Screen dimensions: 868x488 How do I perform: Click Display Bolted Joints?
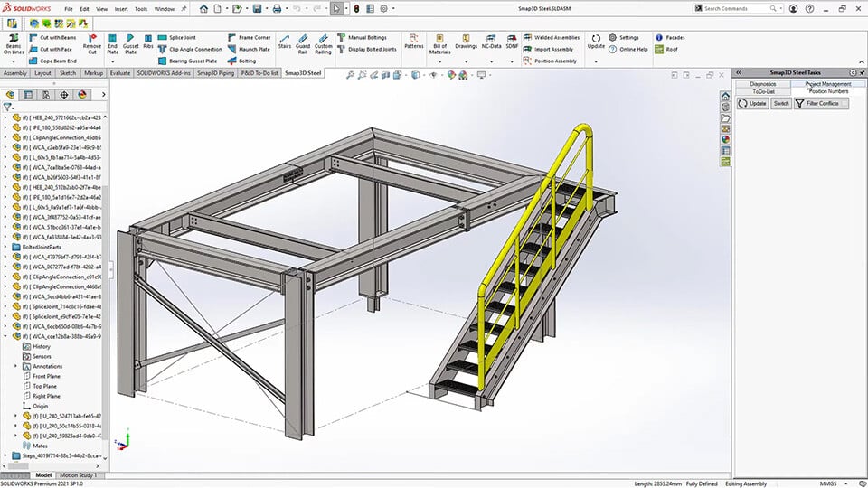(367, 49)
